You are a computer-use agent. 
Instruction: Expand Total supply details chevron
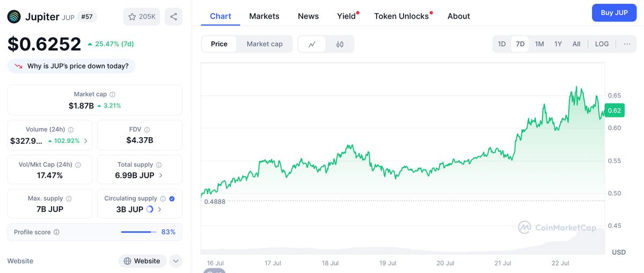click(x=161, y=175)
